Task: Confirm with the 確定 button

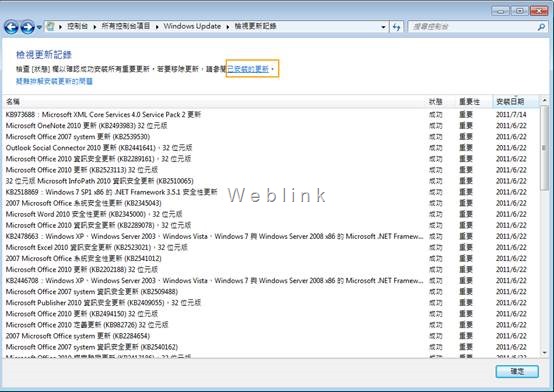Action: (517, 371)
